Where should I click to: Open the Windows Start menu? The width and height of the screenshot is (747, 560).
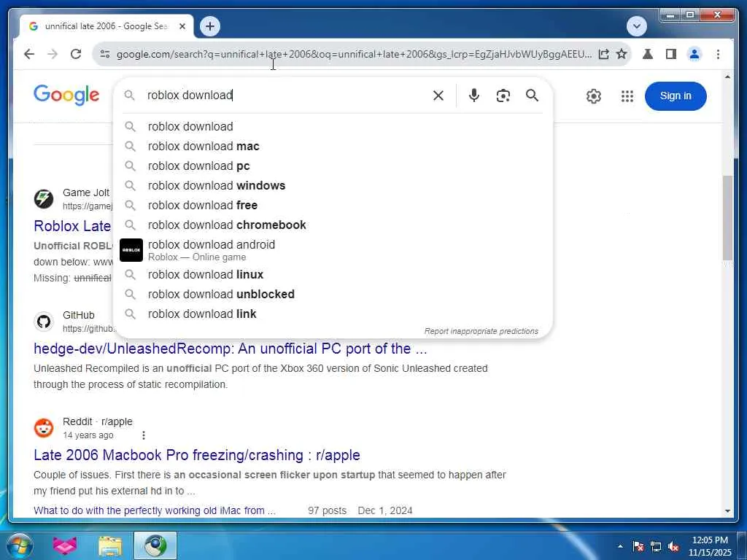point(20,545)
